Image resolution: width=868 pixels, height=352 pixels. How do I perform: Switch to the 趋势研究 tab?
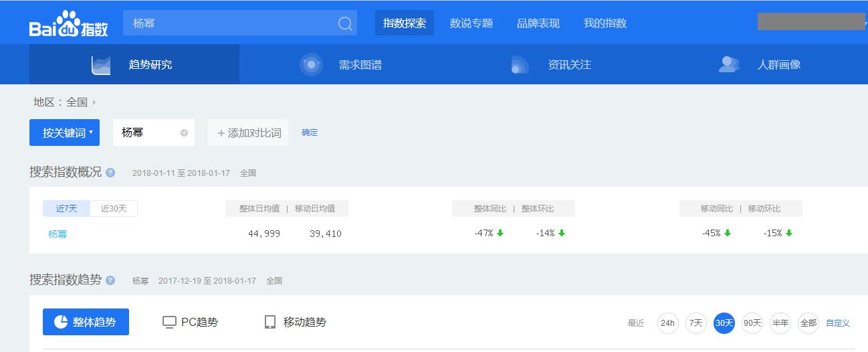(134, 64)
